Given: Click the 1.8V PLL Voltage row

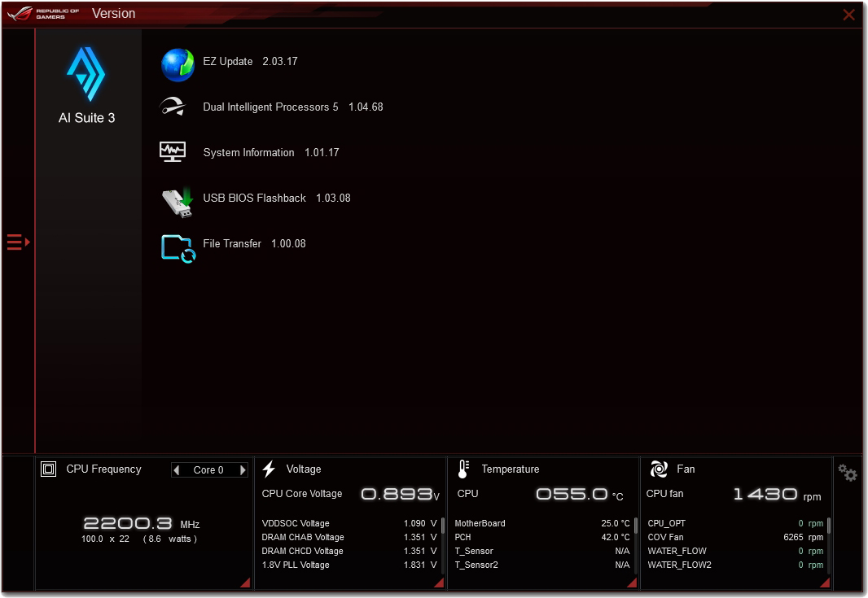Looking at the screenshot, I should 349,565.
